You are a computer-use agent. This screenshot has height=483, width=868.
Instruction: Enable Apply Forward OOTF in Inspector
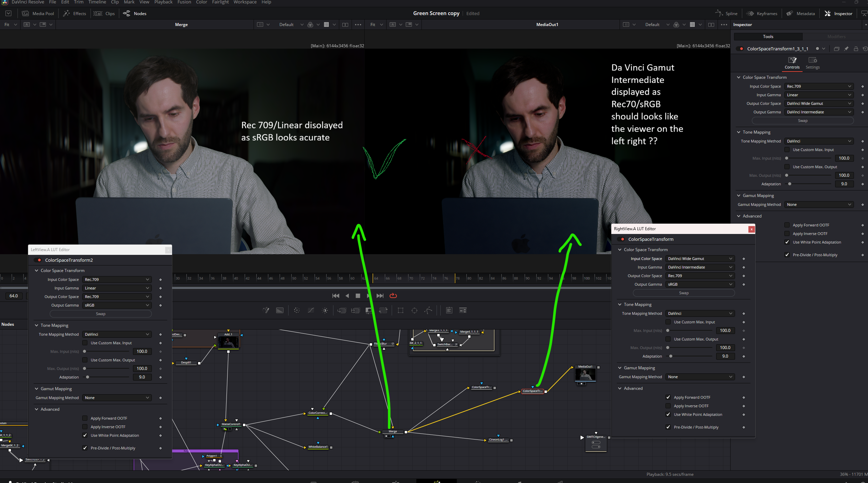point(787,225)
